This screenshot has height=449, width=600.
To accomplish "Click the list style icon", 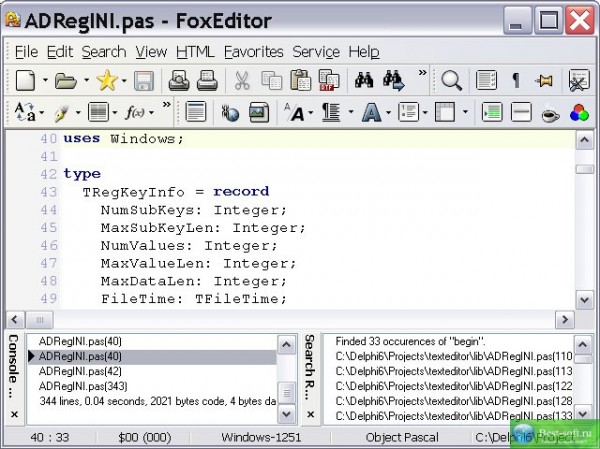I will click(x=408, y=113).
